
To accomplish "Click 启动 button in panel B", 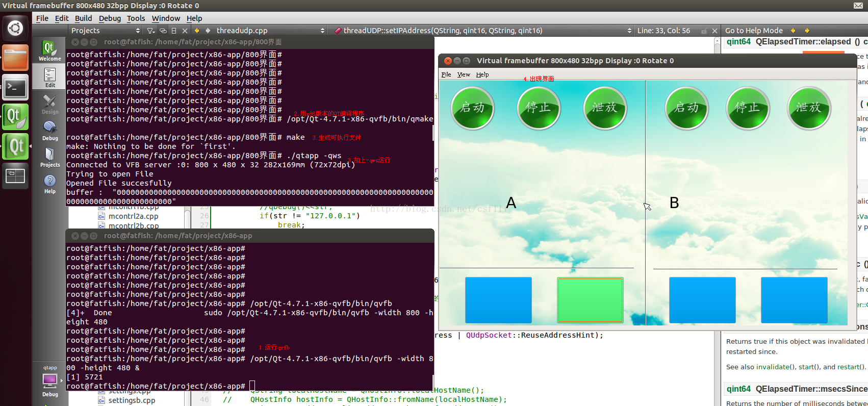I will point(687,108).
